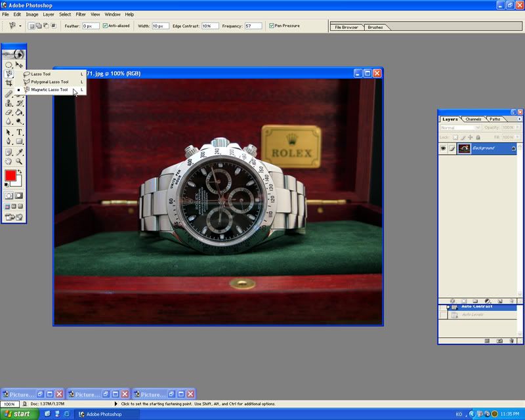
Task: Click the white background color swatch
Action: (18, 183)
